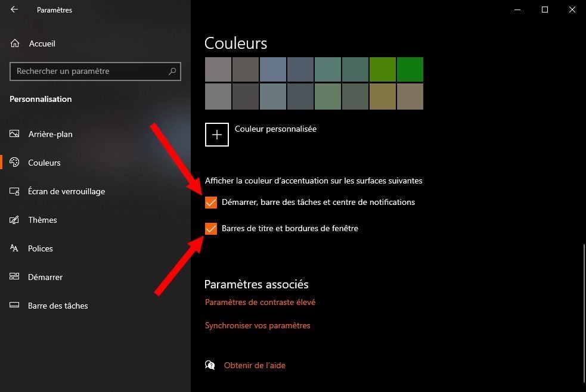The image size is (586, 392).
Task: Pick the blue-gray swatch, bottom row third
Action: 273,97
